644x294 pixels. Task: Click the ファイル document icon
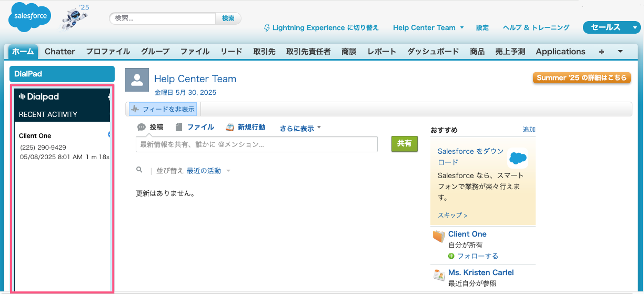(178, 127)
